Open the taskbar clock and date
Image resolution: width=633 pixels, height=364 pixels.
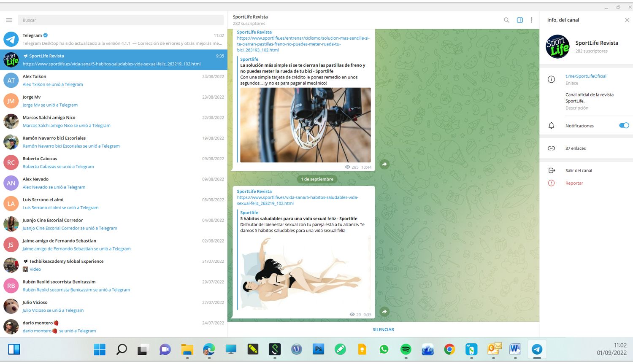point(611,349)
